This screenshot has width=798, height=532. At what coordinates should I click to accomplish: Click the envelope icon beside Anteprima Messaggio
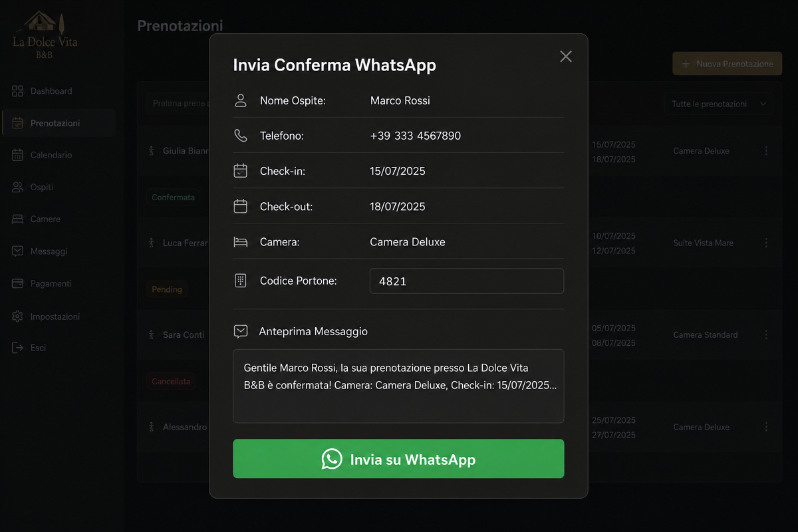click(241, 331)
